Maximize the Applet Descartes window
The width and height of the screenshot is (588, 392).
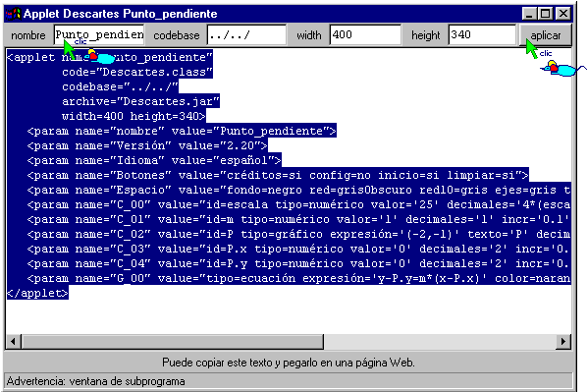[545, 14]
